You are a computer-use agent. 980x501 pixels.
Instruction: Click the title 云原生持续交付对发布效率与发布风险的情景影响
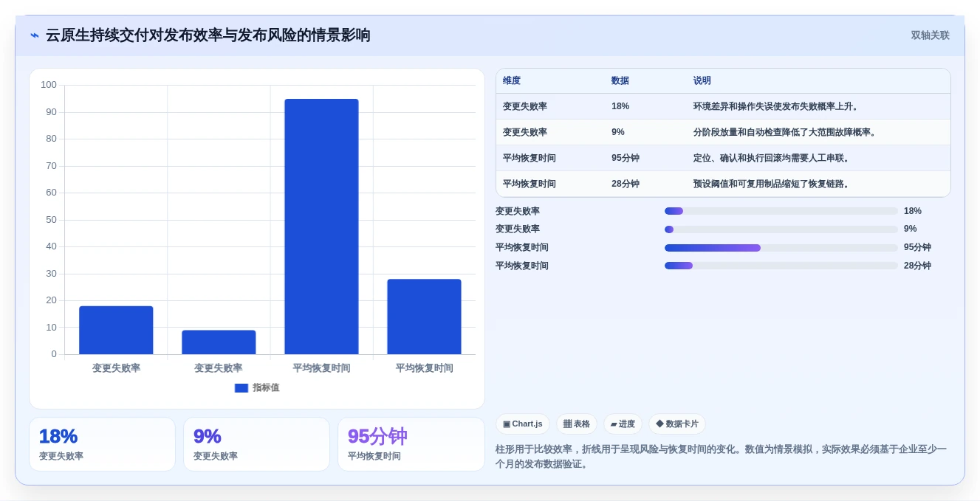point(208,35)
